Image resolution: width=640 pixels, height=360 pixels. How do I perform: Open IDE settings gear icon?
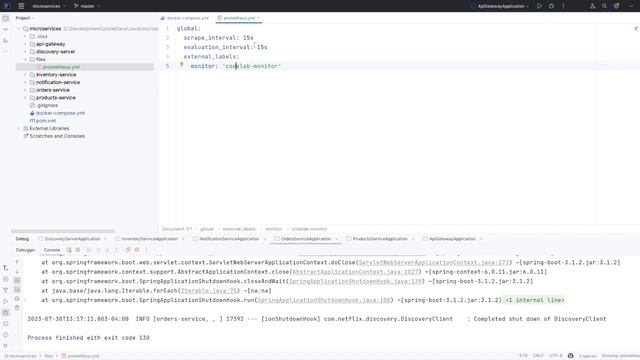616,6
